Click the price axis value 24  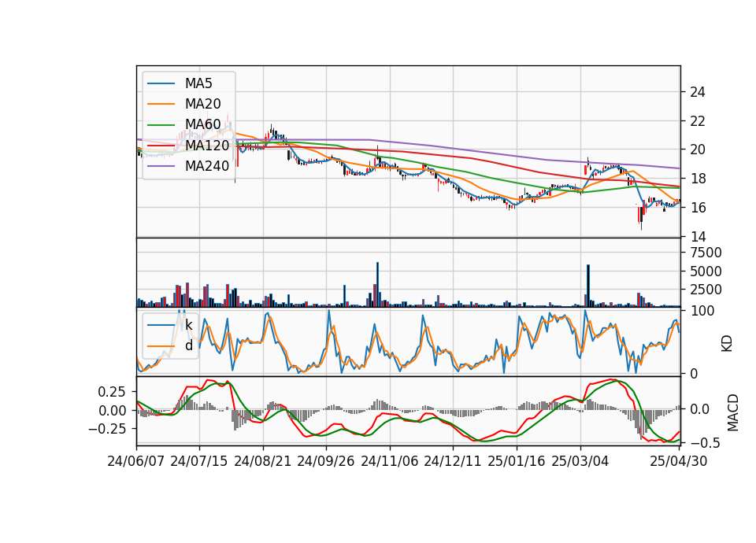pos(698,92)
